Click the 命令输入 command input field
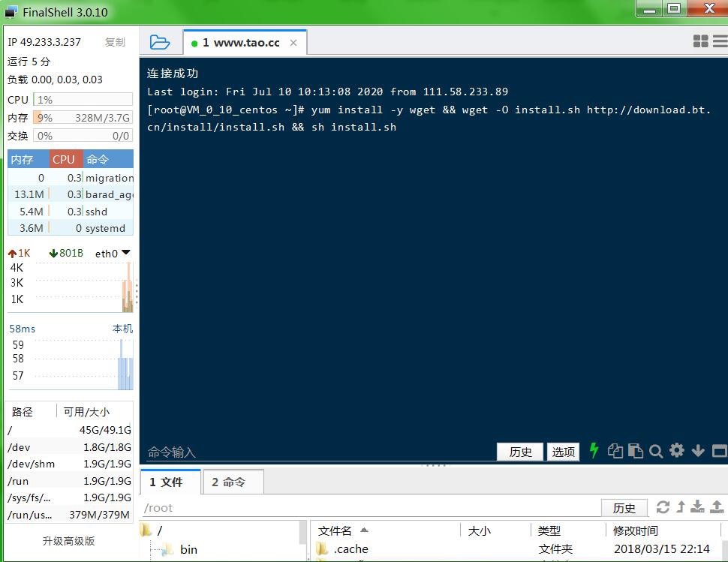 click(x=315, y=452)
